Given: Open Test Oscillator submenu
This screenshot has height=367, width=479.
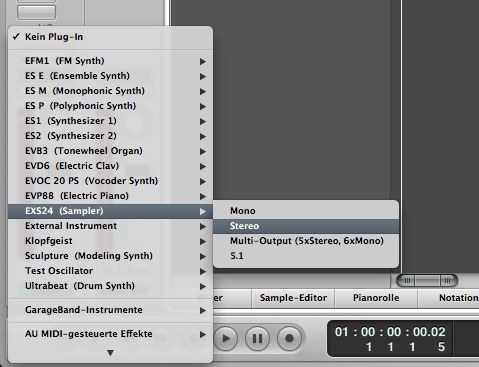Looking at the screenshot, I should click(110, 271).
